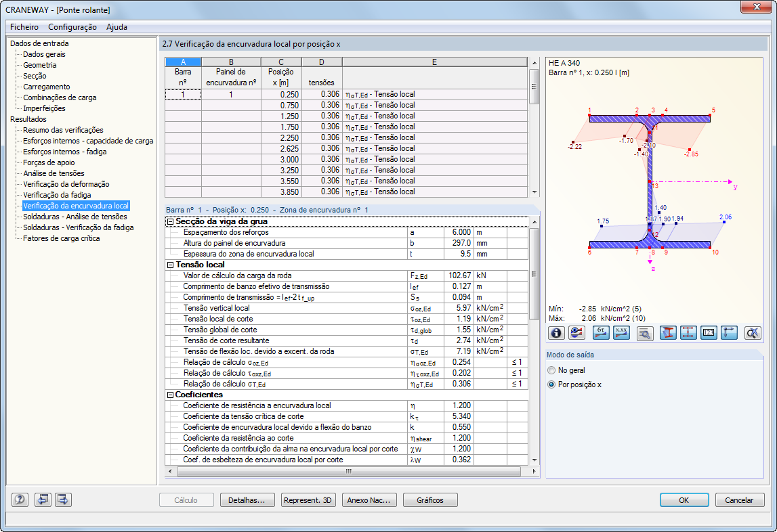Toggle the principal axes icon
This screenshot has width=777, height=532.
(729, 332)
